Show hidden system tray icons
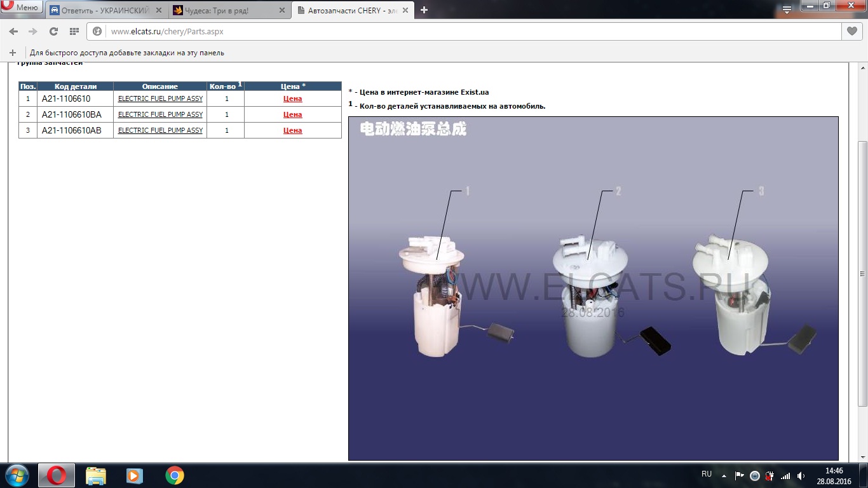The height and width of the screenshot is (488, 868). pos(723,475)
